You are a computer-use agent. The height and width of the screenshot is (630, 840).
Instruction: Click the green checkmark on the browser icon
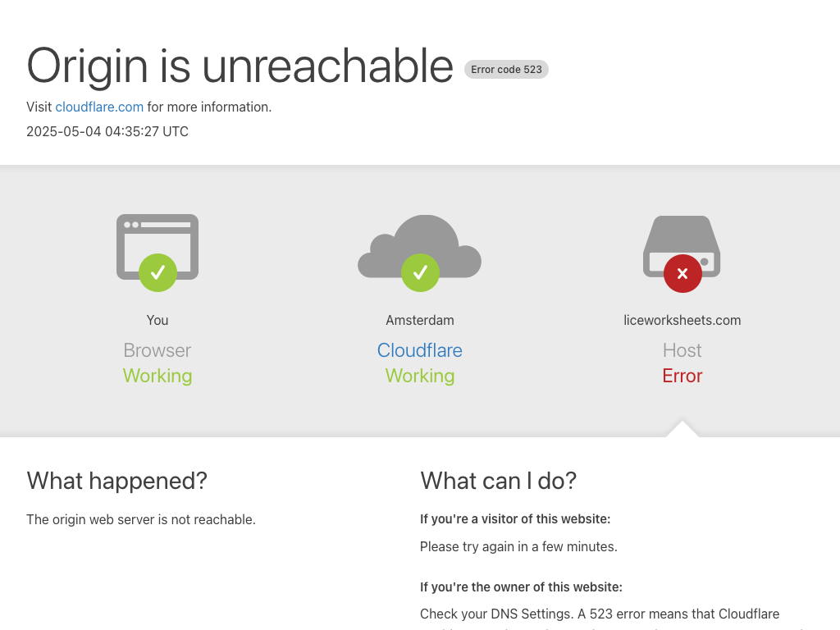(x=157, y=272)
